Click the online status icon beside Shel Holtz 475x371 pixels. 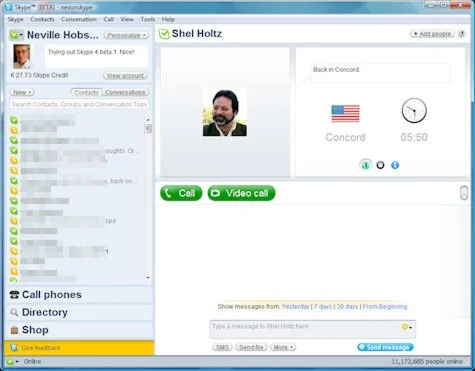pyautogui.click(x=164, y=34)
